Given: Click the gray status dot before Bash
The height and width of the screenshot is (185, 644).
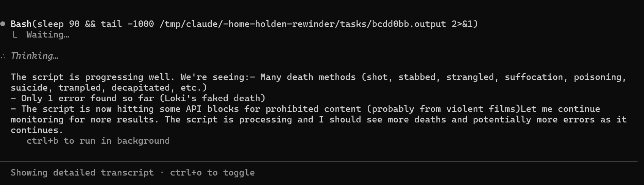Looking at the screenshot, I should click(x=3, y=24).
